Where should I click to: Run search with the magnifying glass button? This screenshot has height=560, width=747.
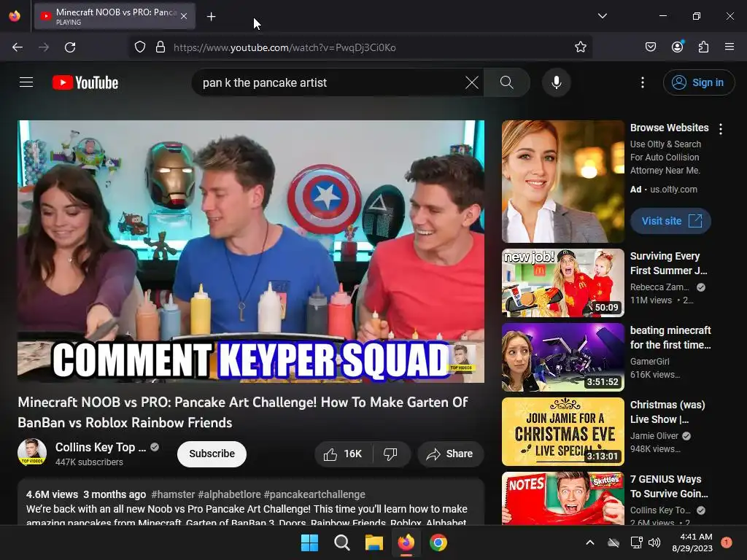pos(507,82)
